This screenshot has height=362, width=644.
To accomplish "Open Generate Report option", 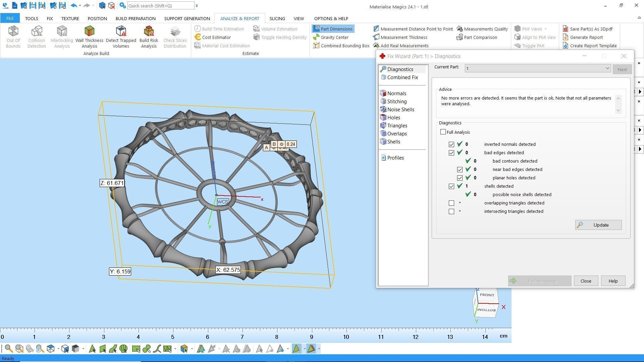I will pos(586,37).
